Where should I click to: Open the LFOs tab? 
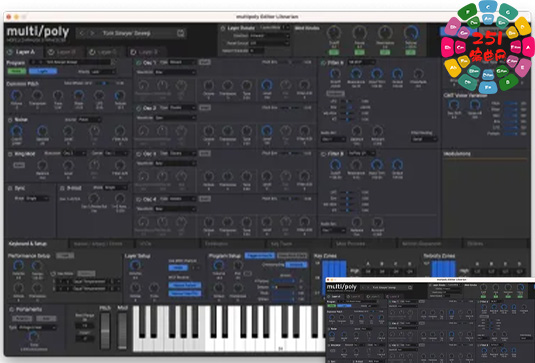click(x=167, y=244)
